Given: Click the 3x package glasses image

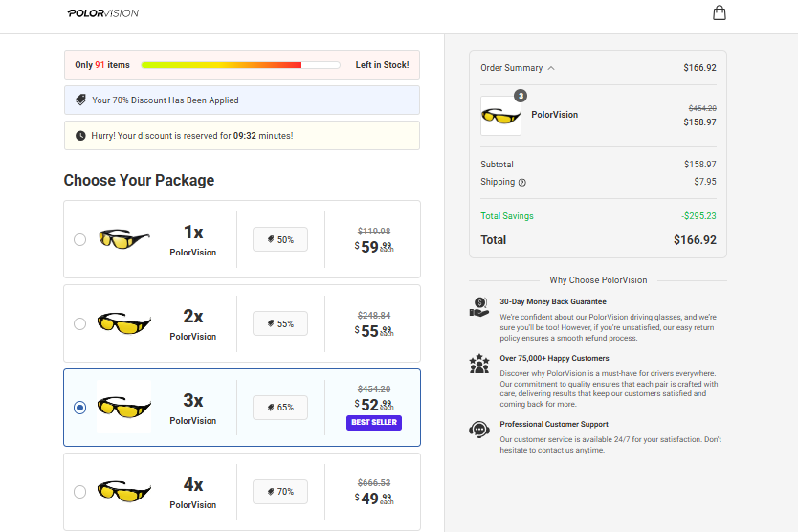Looking at the screenshot, I should coord(124,408).
